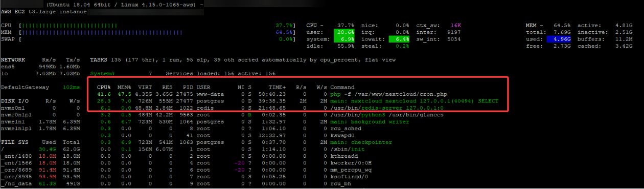Click the TIME+ column header

coord(277,88)
